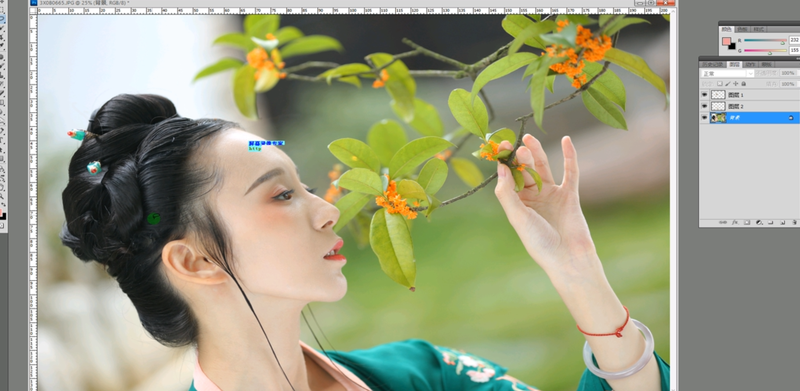Create a new layer group
Viewport: 800px width, 391px height.
coord(770,223)
